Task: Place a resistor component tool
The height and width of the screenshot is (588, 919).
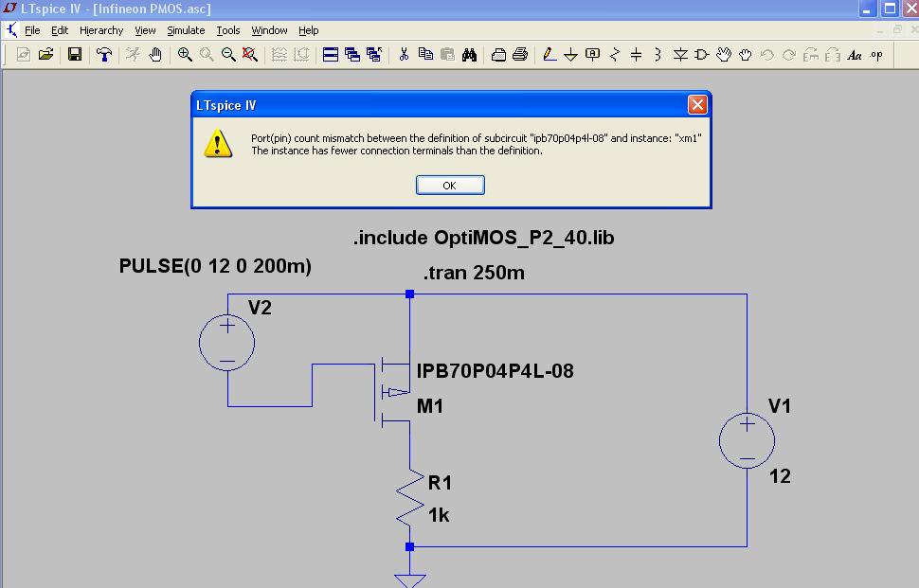Action: pos(614,55)
